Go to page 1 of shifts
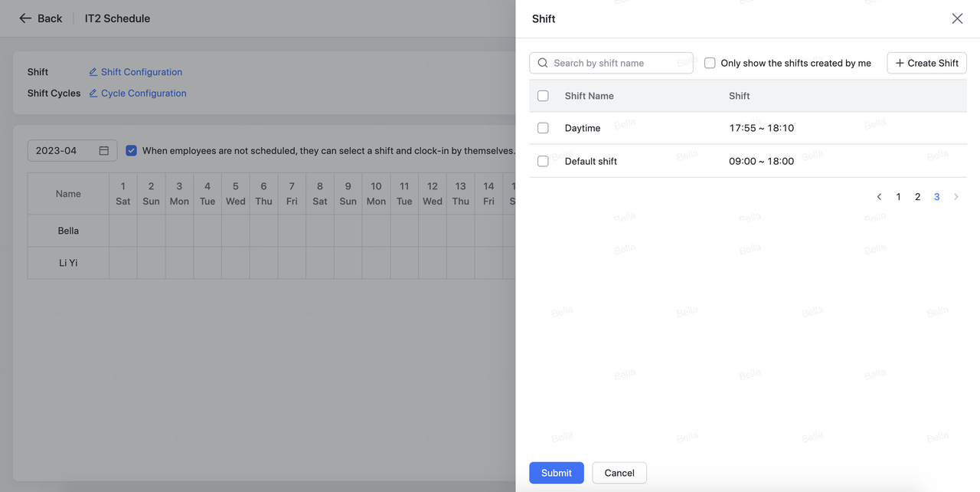Viewport: 980px width, 492px height. 899,197
